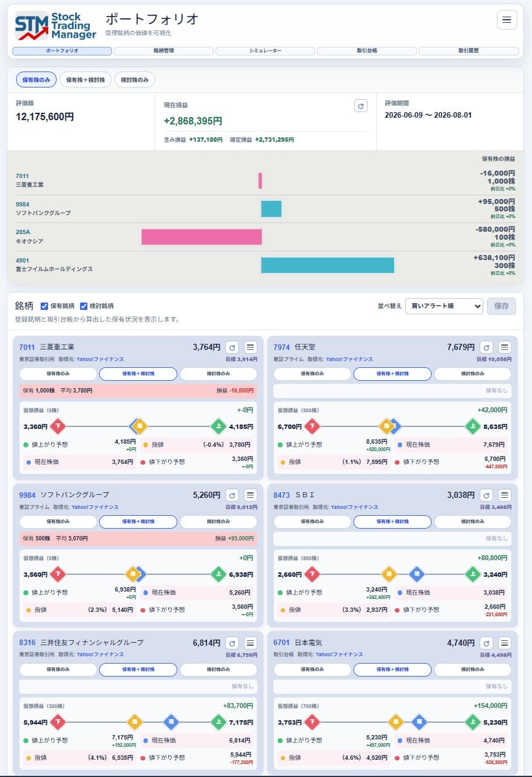The height and width of the screenshot is (777, 532).
Task: Switch to the シミュレーター tab
Action: click(x=265, y=51)
